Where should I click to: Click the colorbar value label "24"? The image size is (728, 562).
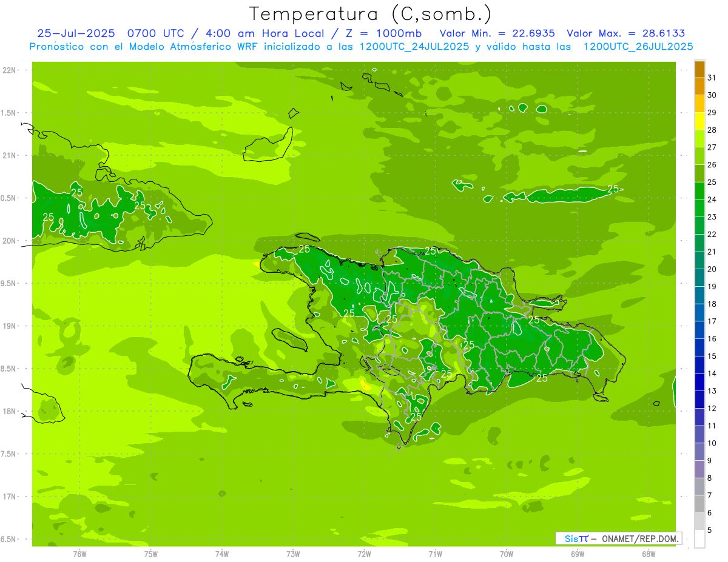712,199
